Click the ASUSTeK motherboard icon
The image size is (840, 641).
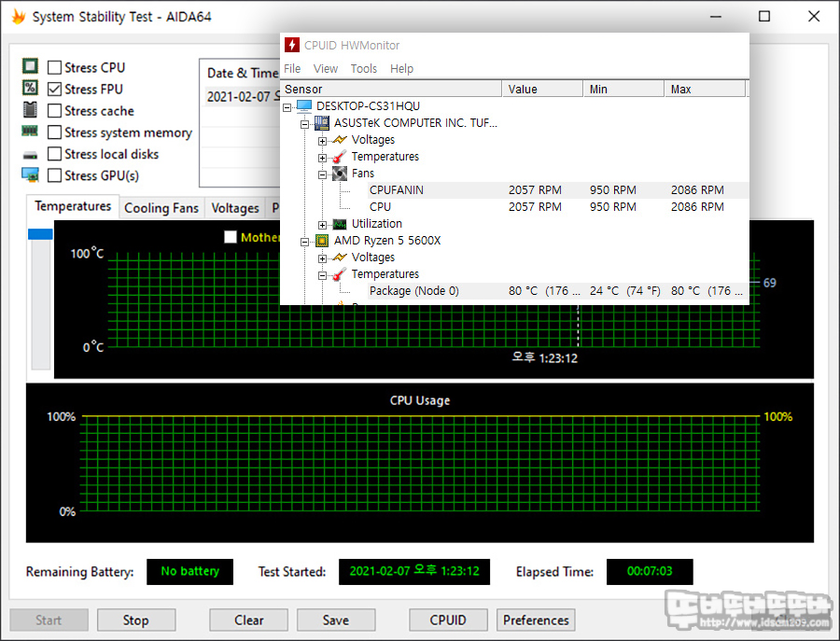point(321,122)
